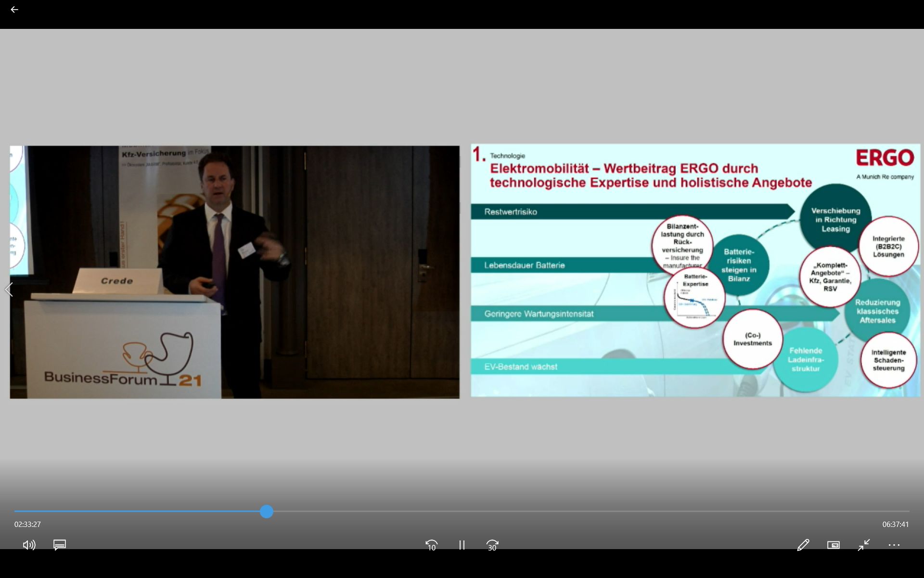Switch to mini view mode
Screen dimensions: 924x578
tap(833, 545)
